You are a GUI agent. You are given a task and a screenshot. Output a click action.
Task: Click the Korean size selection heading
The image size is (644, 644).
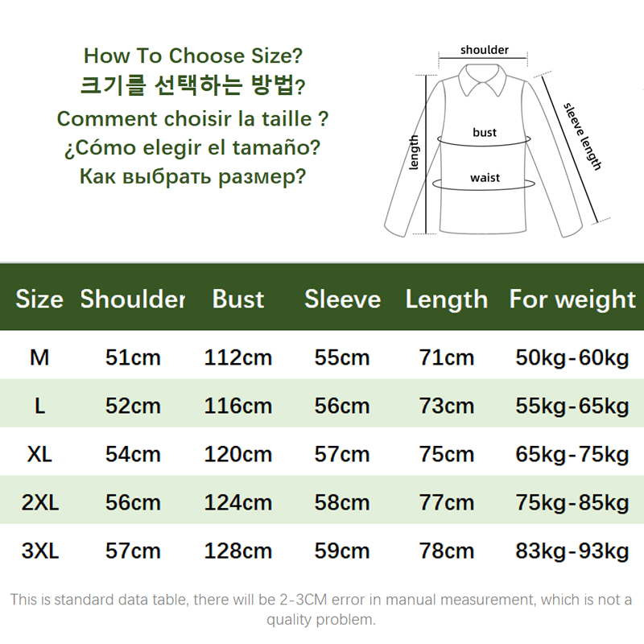click(x=193, y=86)
